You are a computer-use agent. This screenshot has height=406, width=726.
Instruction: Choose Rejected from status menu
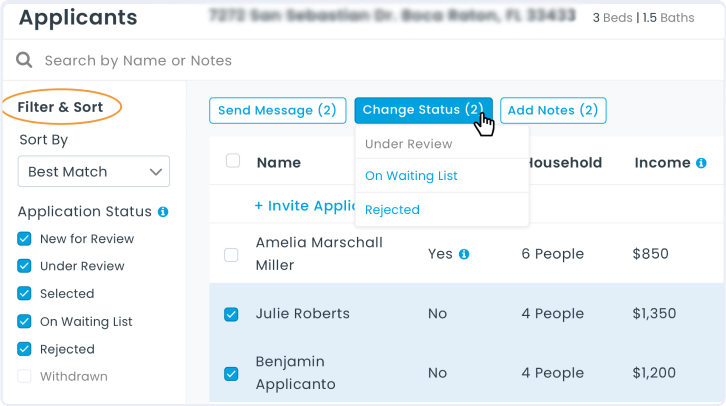pos(392,210)
